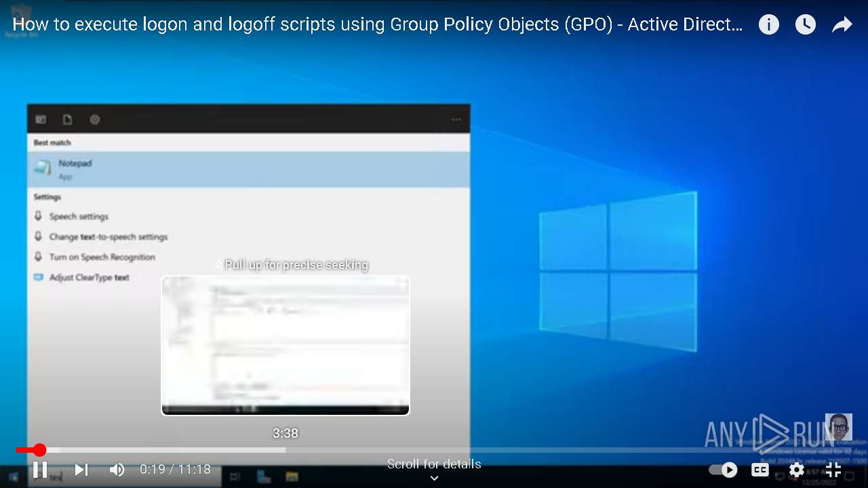Show video info card icon
The image size is (868, 488).
768,25
